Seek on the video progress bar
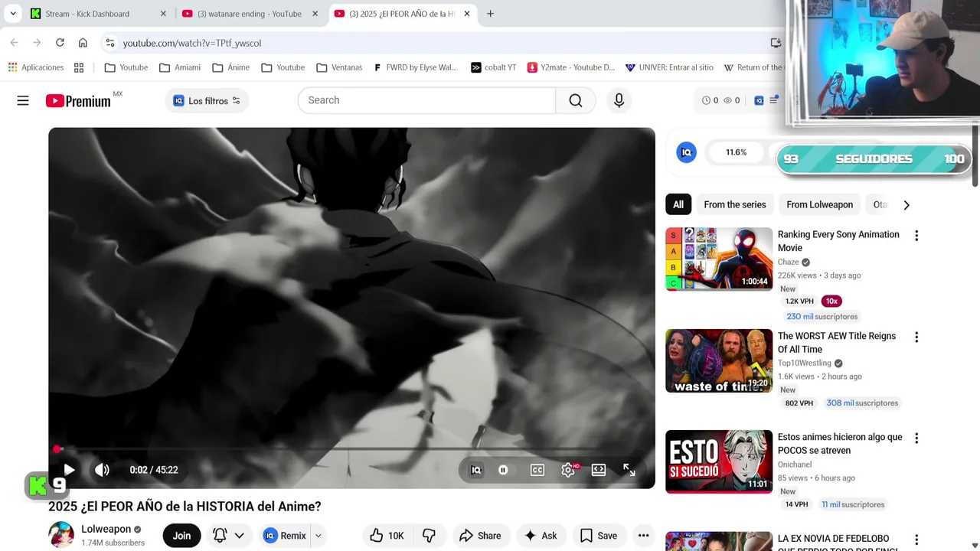This screenshot has height=551, width=980. 351,449
